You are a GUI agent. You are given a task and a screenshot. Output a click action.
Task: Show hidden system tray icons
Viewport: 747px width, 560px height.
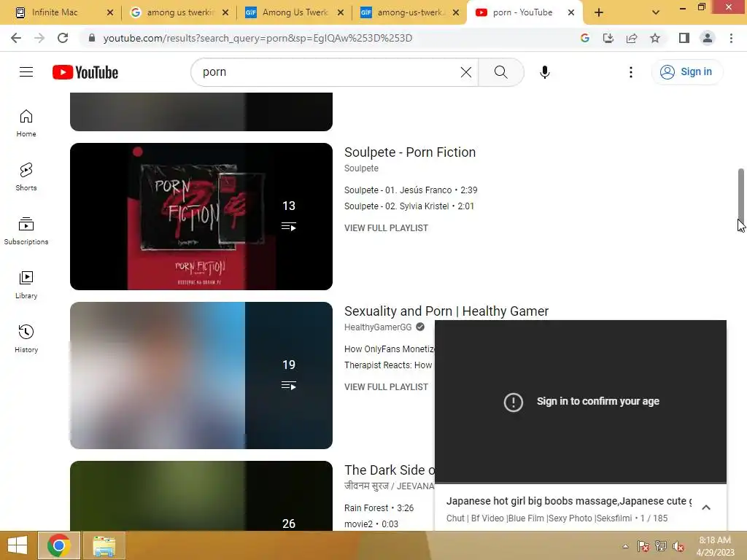625,546
